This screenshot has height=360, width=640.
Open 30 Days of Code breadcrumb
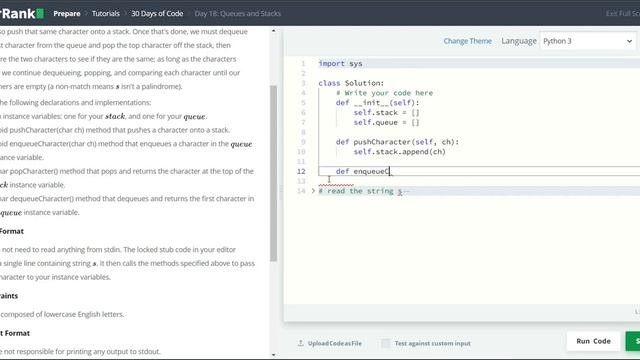[157, 13]
